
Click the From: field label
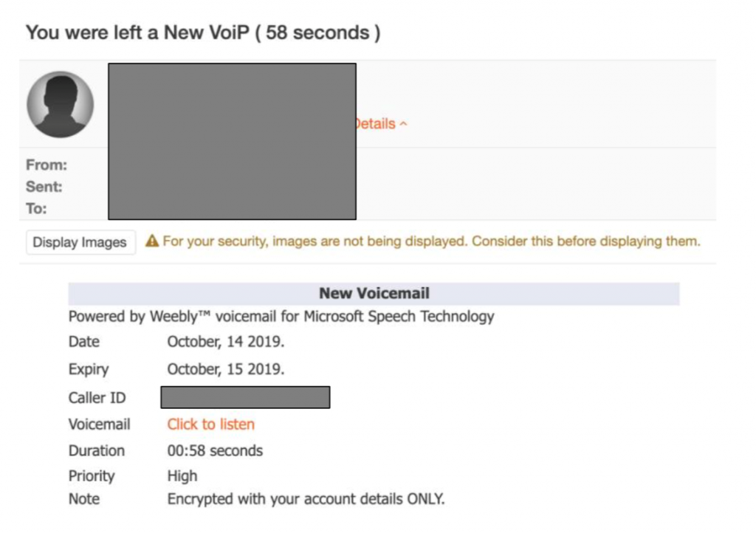pos(47,165)
